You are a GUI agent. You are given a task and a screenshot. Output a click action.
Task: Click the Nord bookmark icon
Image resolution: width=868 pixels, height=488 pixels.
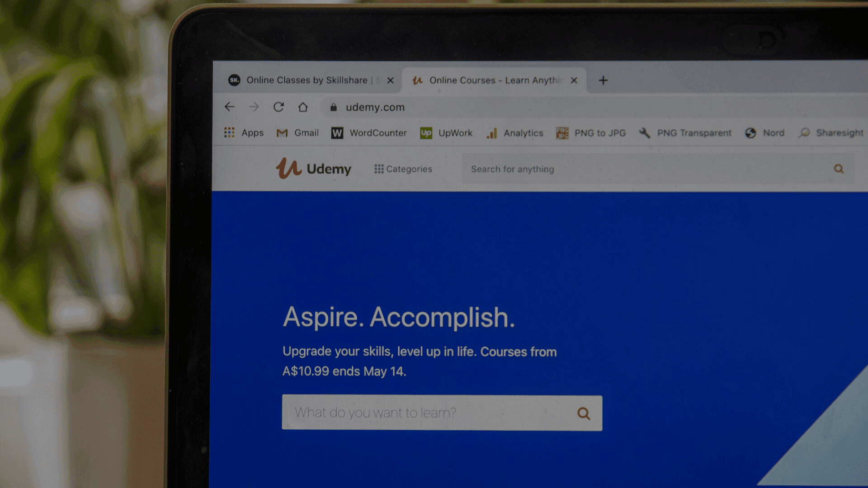pyautogui.click(x=750, y=132)
